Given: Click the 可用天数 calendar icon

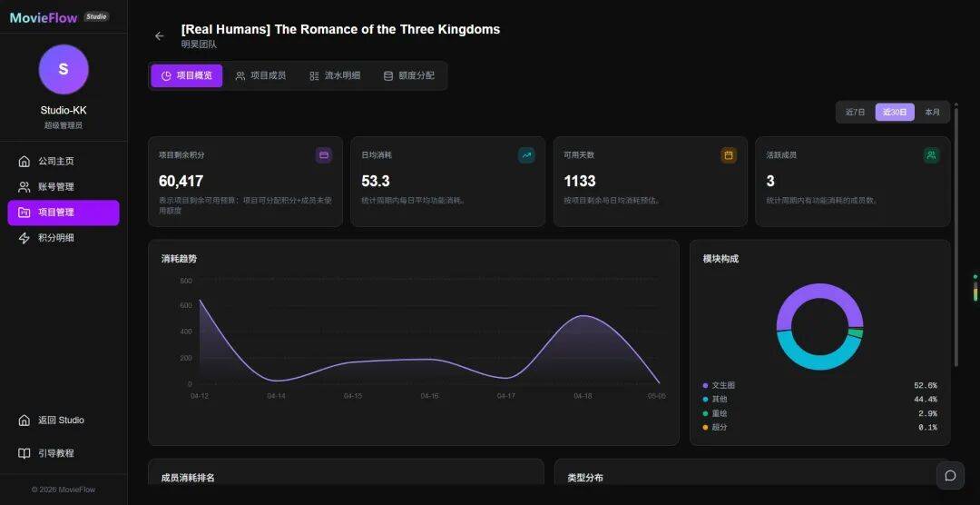Looking at the screenshot, I should coord(729,154).
